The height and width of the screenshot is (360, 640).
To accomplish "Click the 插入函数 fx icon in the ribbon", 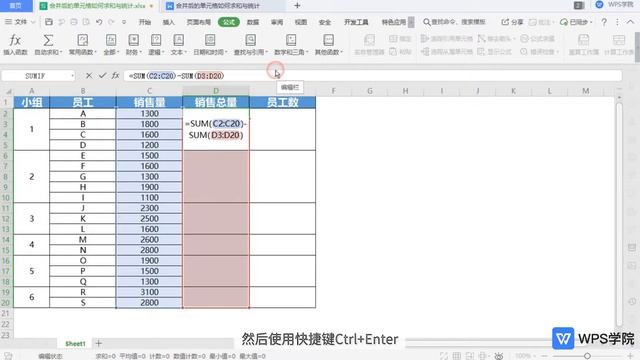I will point(15,40).
